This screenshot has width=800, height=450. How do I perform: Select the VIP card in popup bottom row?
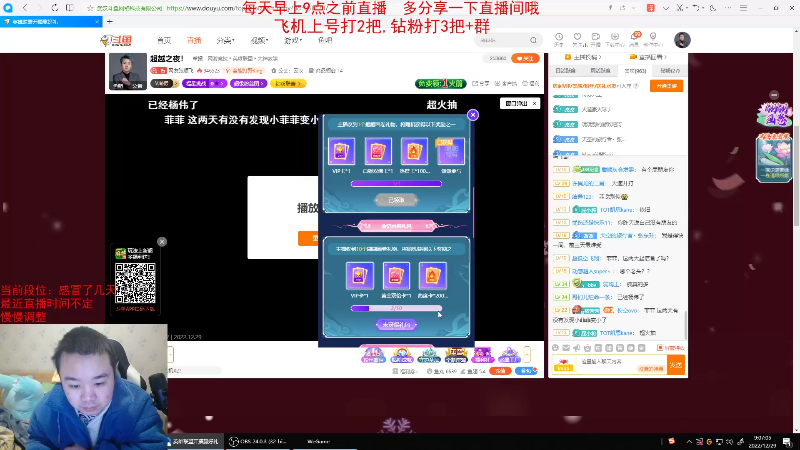tap(360, 276)
